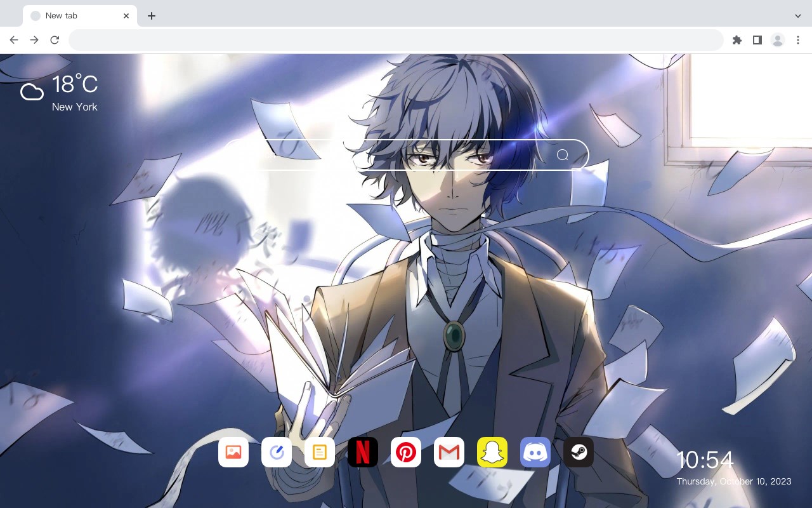Open the browser three-dot menu
812x508 pixels.
tap(798, 40)
